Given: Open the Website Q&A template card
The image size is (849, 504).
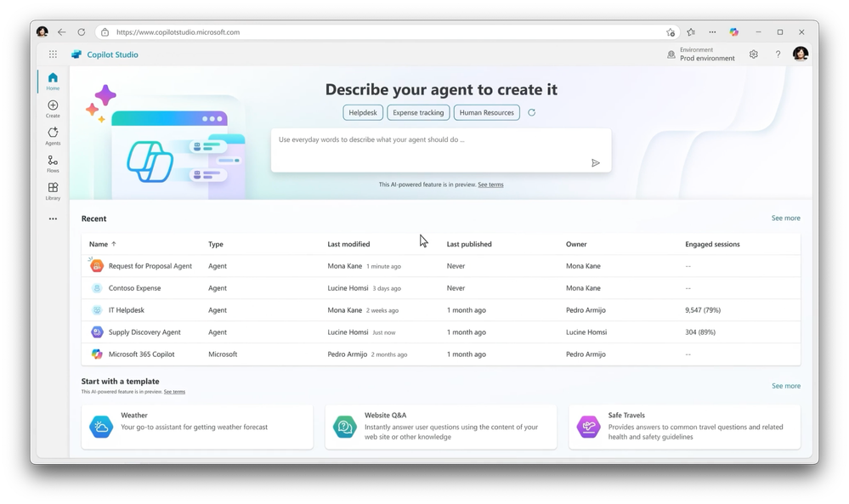Looking at the screenshot, I should point(441,427).
